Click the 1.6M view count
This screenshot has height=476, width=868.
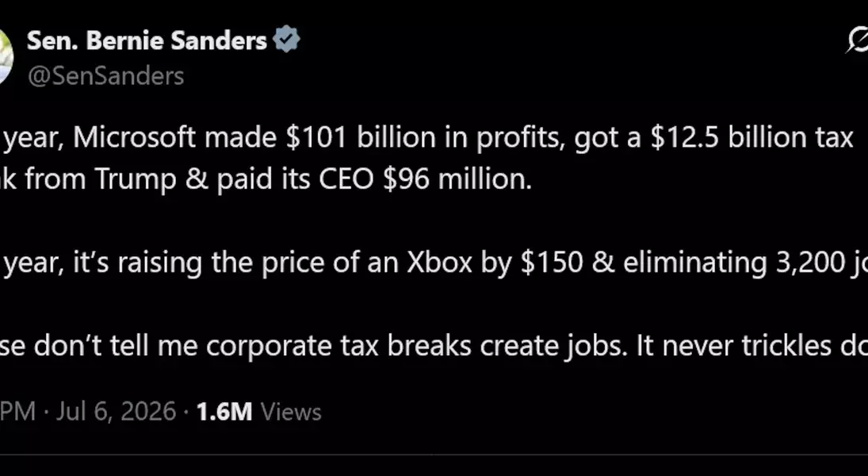224,412
